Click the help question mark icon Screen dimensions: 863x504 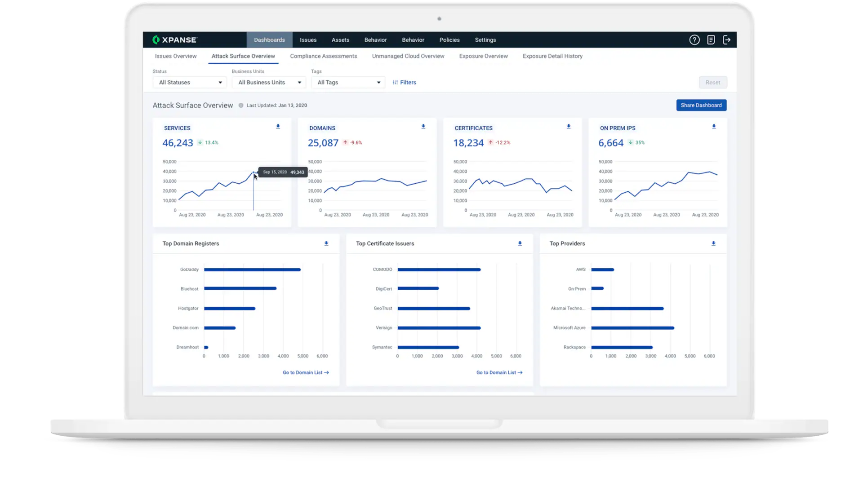(x=694, y=40)
